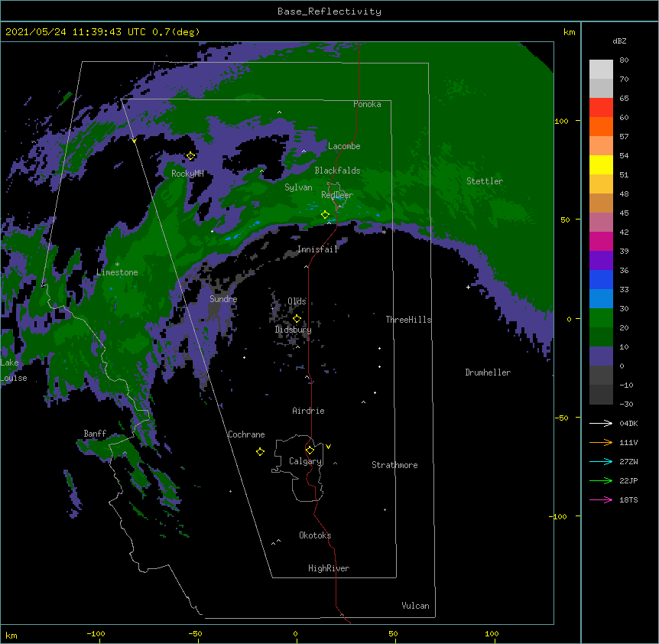Viewport: 659px width, 644px height.
Task: Click the cyan 27ZW arrow in legend
Action: [x=601, y=461]
